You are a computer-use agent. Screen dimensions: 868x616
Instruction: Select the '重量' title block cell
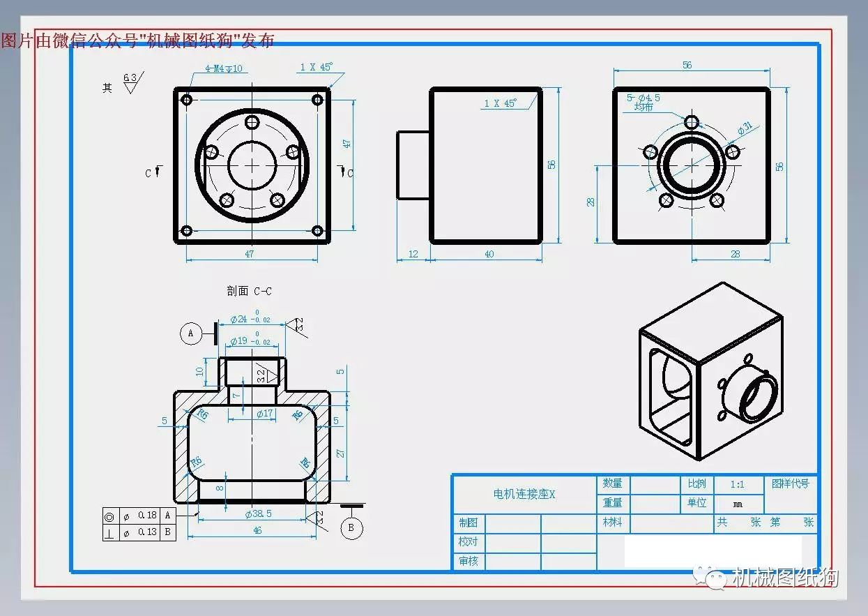pos(613,503)
